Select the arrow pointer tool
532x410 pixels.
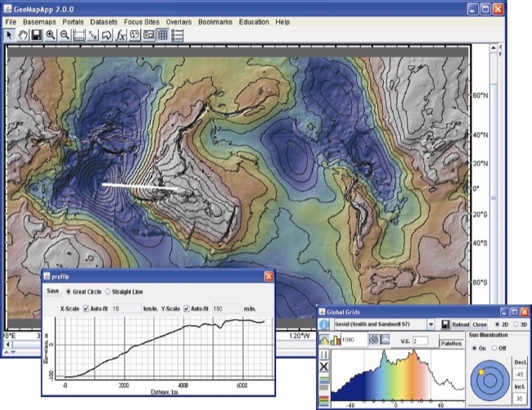[11, 35]
